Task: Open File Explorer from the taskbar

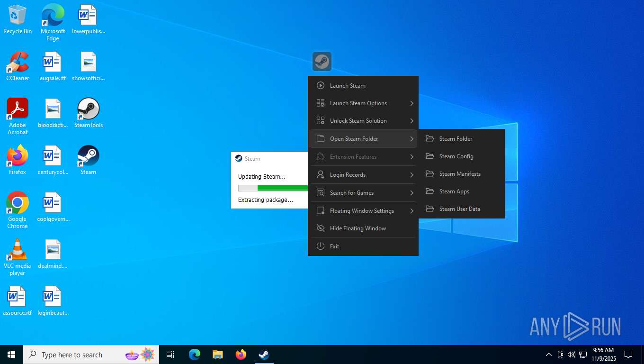Action: click(x=218, y=355)
